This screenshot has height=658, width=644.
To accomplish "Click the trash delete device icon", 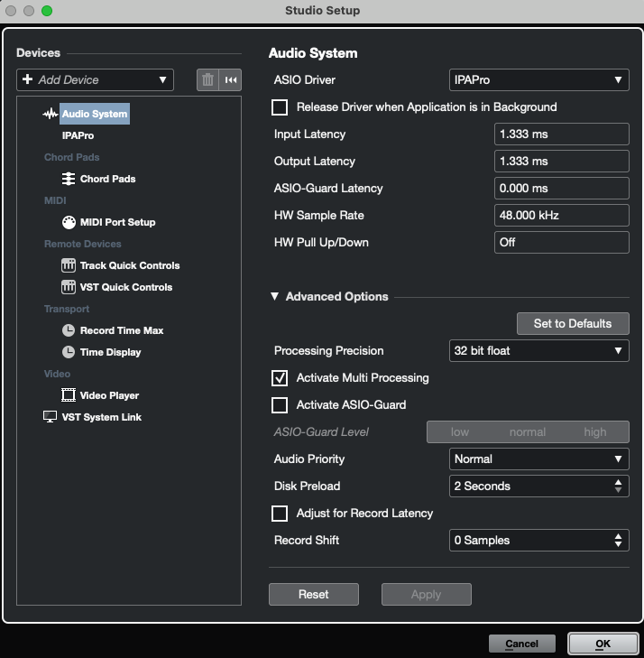I will tap(207, 79).
